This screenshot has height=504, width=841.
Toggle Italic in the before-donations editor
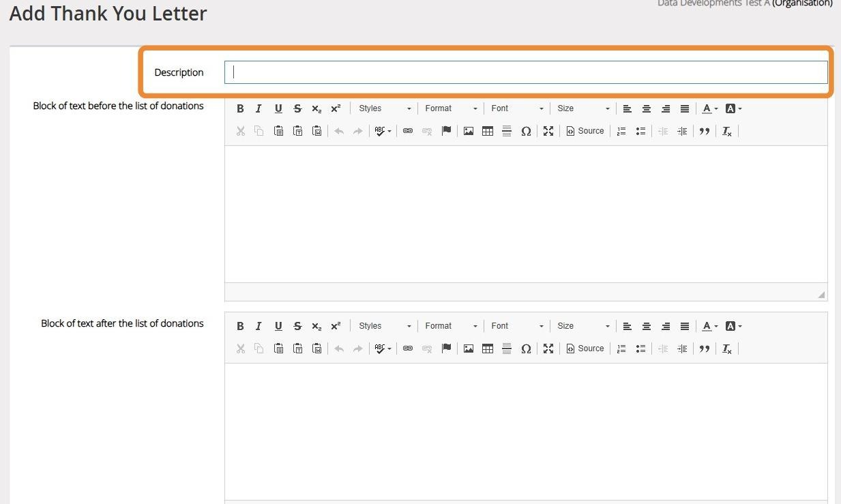point(259,108)
